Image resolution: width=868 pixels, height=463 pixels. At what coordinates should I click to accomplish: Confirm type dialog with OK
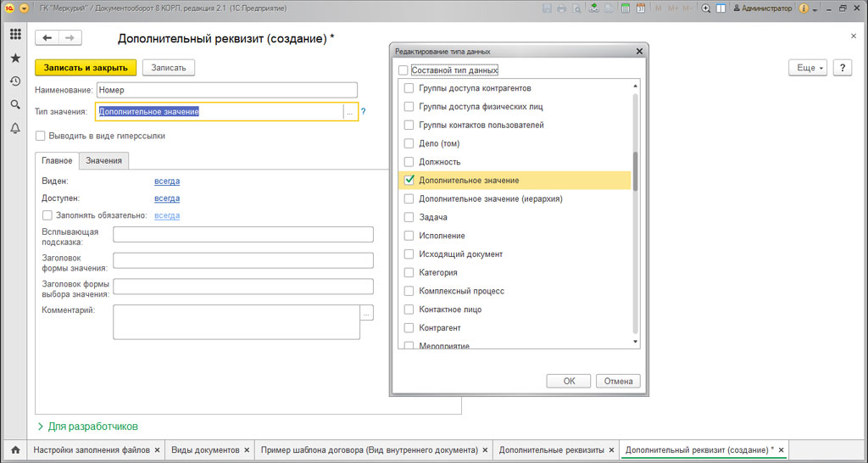[x=569, y=381]
